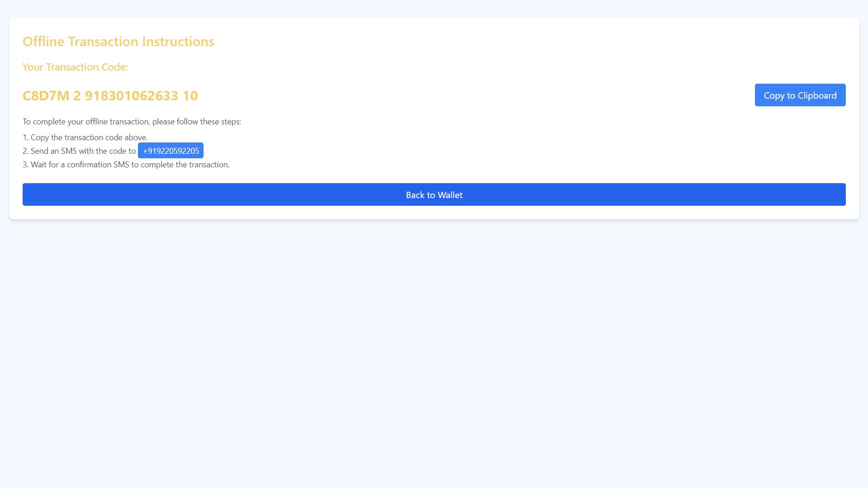868x488 pixels.
Task: Click the 'Your Transaction Code:' label
Action: (x=75, y=67)
